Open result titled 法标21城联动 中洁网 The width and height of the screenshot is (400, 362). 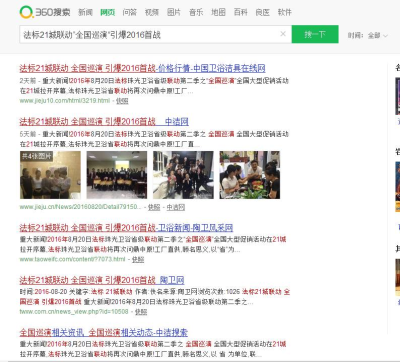pyautogui.click(x=104, y=122)
